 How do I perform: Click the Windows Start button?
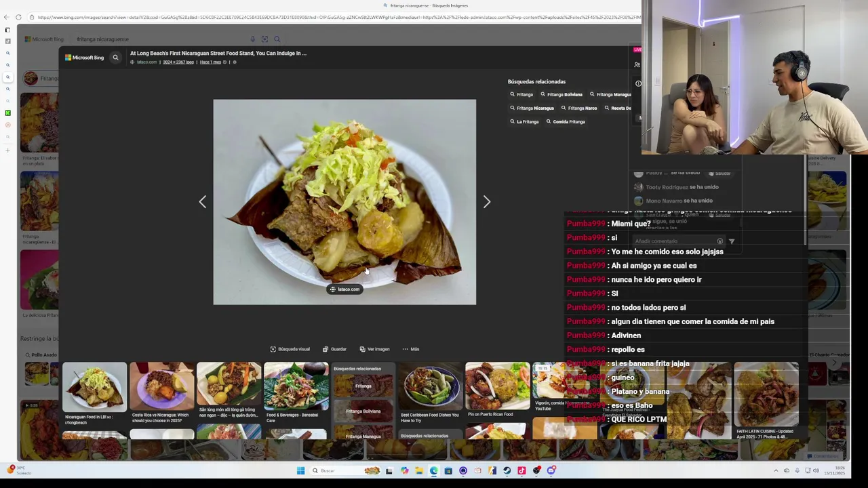pos(300,470)
